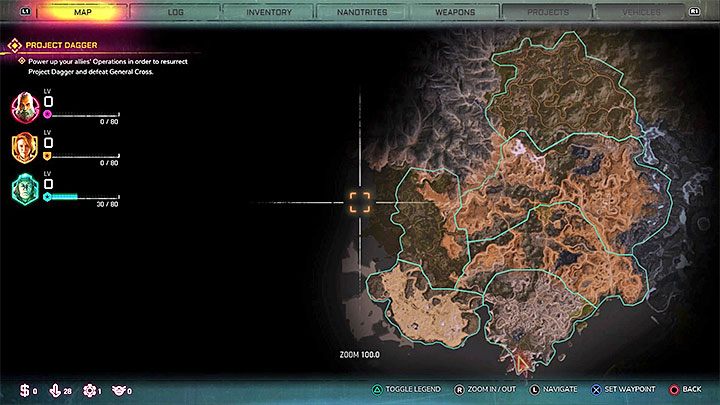Screen dimensions: 720x405
Task: Click the teal hexagon progress icon
Action: 47,197
